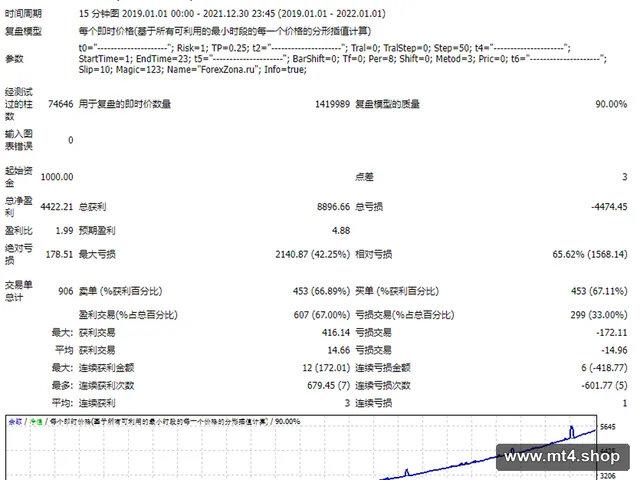Click long positions 453 (67.11%)

pos(599,291)
